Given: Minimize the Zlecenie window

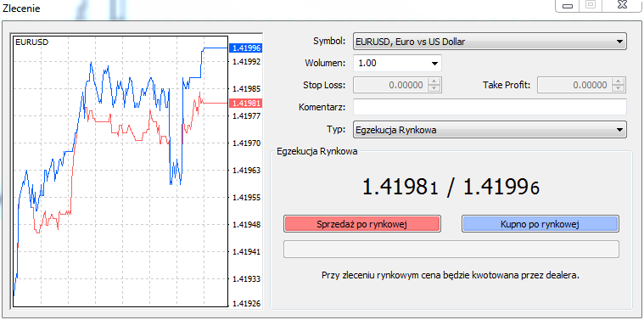Looking at the screenshot, I should [x=568, y=5].
